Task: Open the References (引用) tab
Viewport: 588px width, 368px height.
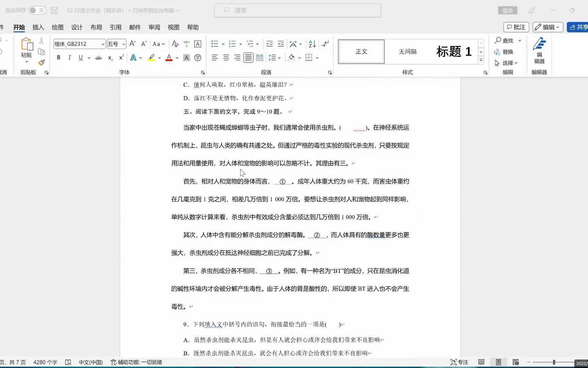Action: pos(116,27)
